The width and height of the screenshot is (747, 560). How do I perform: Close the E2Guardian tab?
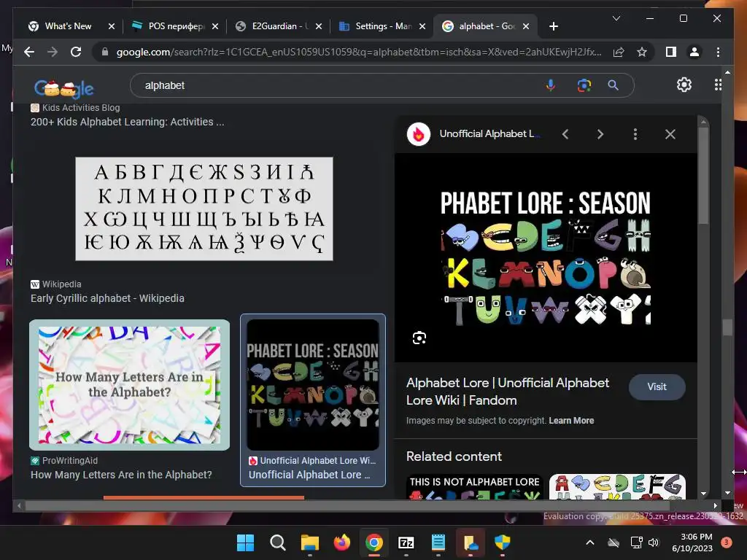tap(319, 26)
